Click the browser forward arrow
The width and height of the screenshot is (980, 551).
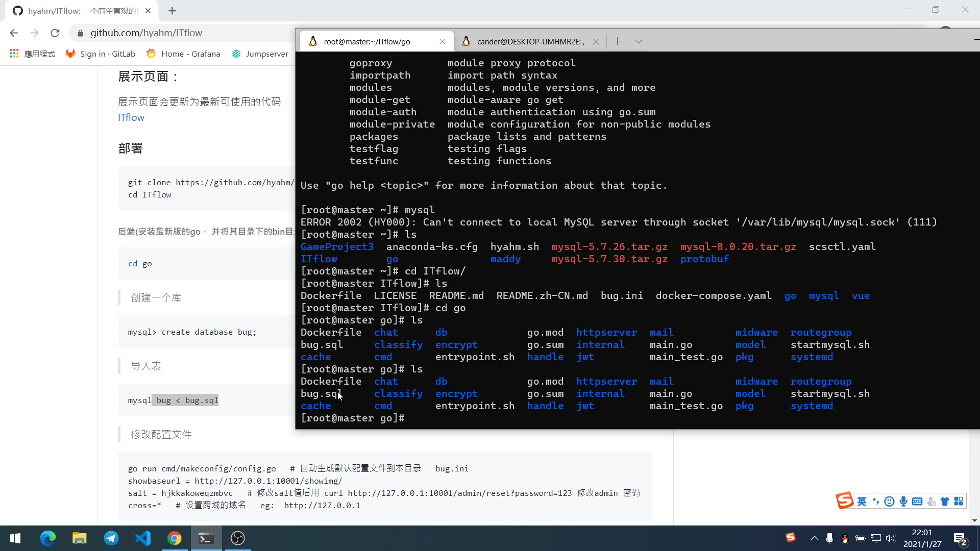coord(34,33)
